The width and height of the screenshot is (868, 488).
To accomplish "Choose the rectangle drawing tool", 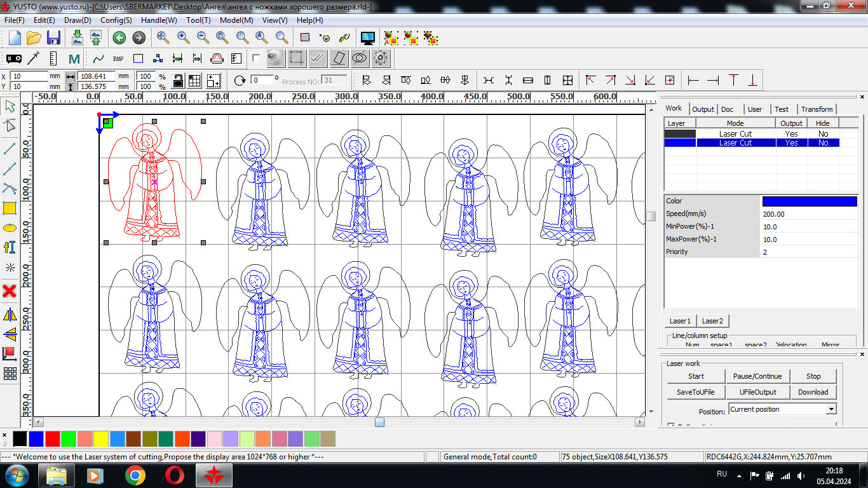I will pyautogui.click(x=10, y=208).
